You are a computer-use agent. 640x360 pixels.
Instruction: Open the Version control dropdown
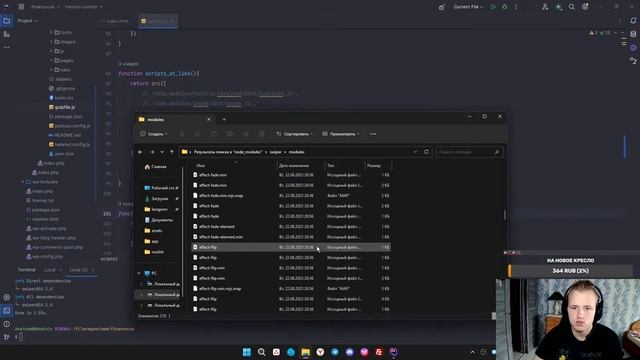tap(84, 7)
